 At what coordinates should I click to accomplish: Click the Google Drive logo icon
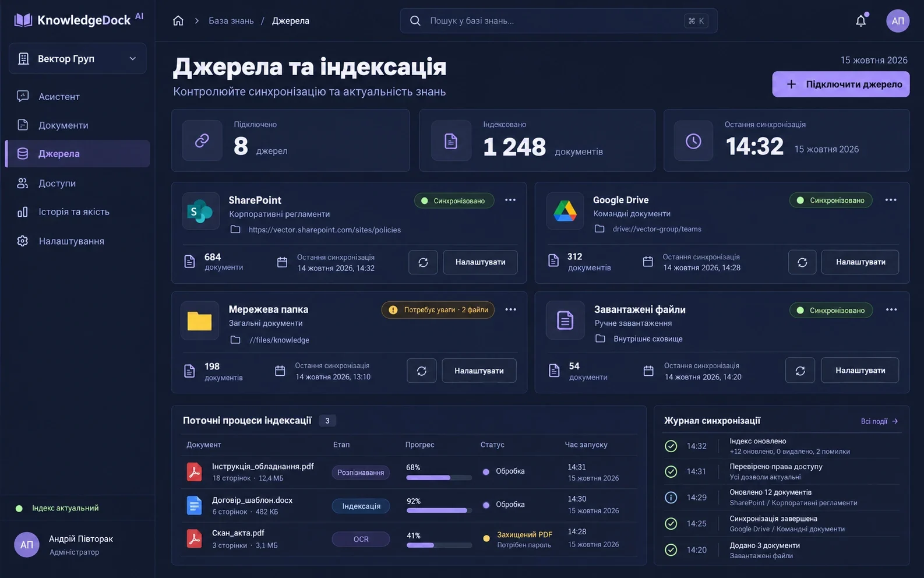[565, 211]
